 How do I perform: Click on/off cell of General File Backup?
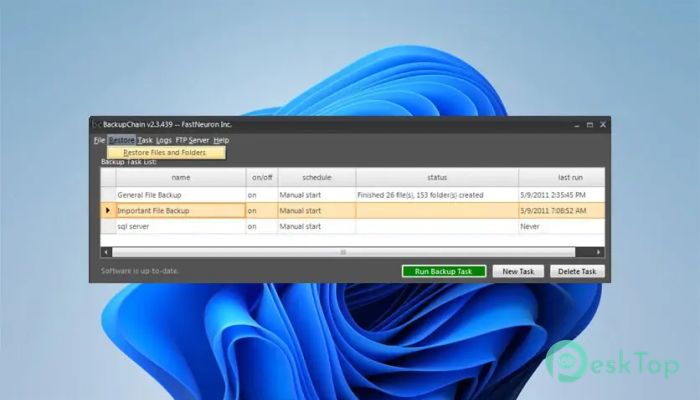coord(262,195)
